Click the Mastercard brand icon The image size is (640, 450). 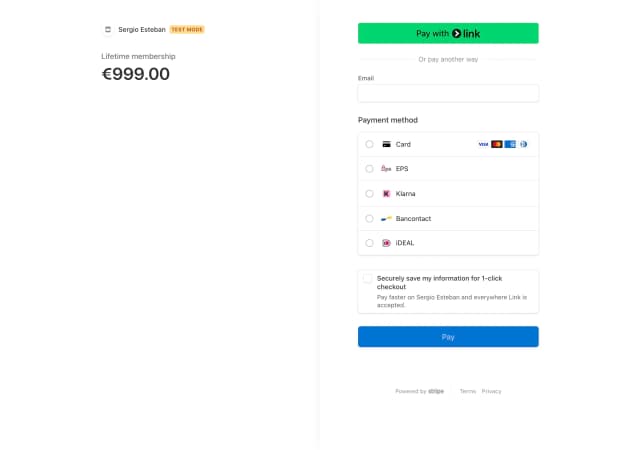[497, 144]
